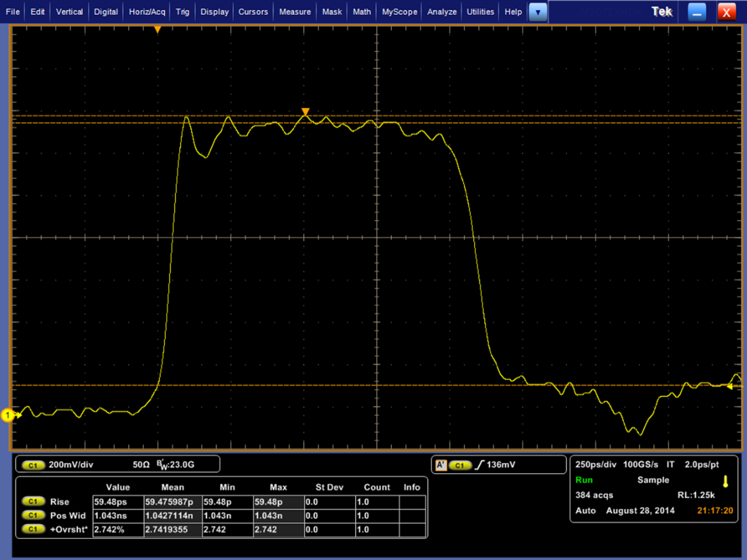Click the RL:1.25k record length readout
The height and width of the screenshot is (560, 747).
pos(696,496)
